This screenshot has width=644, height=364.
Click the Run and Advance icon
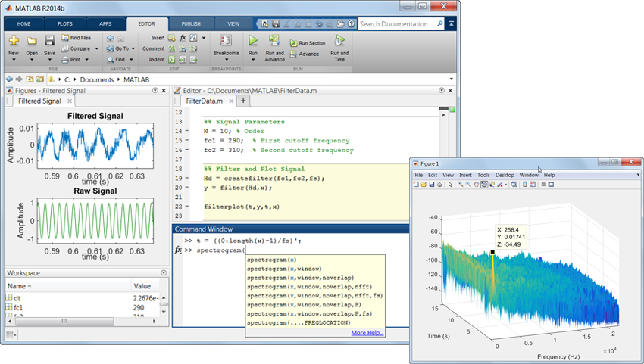click(x=274, y=41)
